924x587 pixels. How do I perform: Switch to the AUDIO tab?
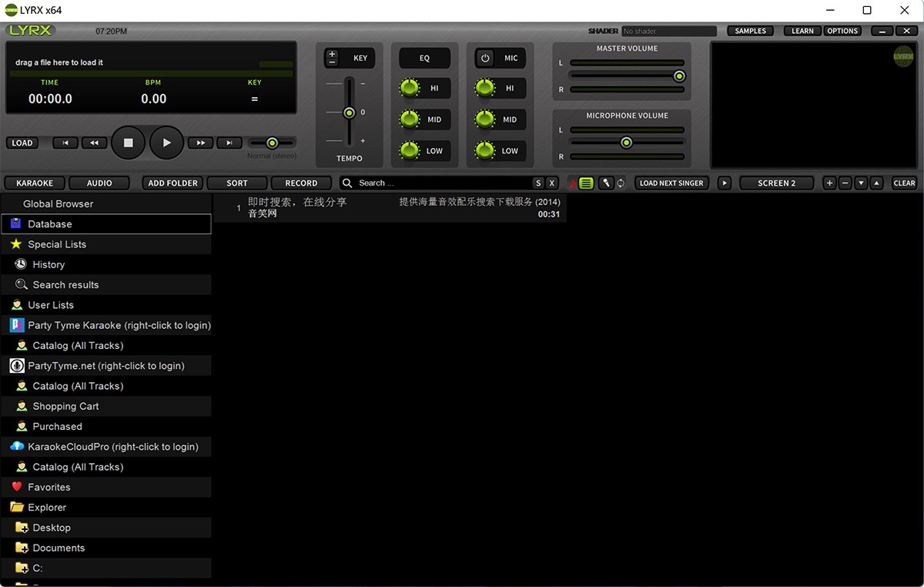click(x=99, y=183)
